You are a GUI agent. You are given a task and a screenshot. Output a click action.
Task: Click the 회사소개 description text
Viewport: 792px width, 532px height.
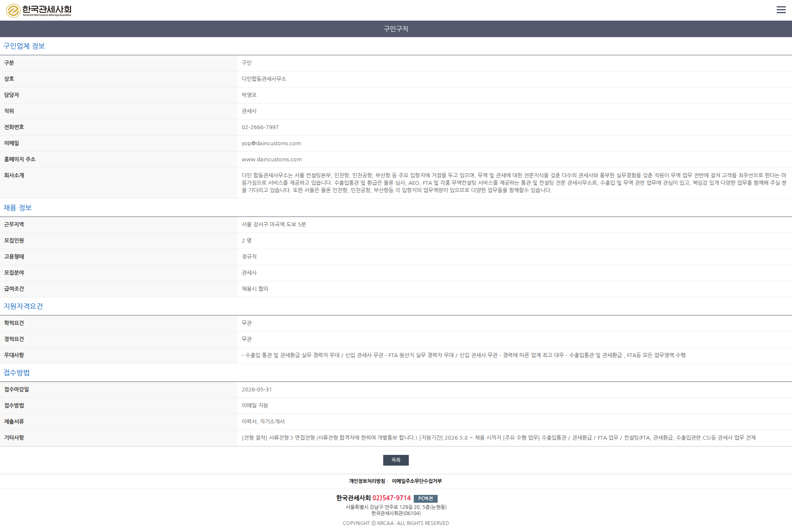click(514, 183)
